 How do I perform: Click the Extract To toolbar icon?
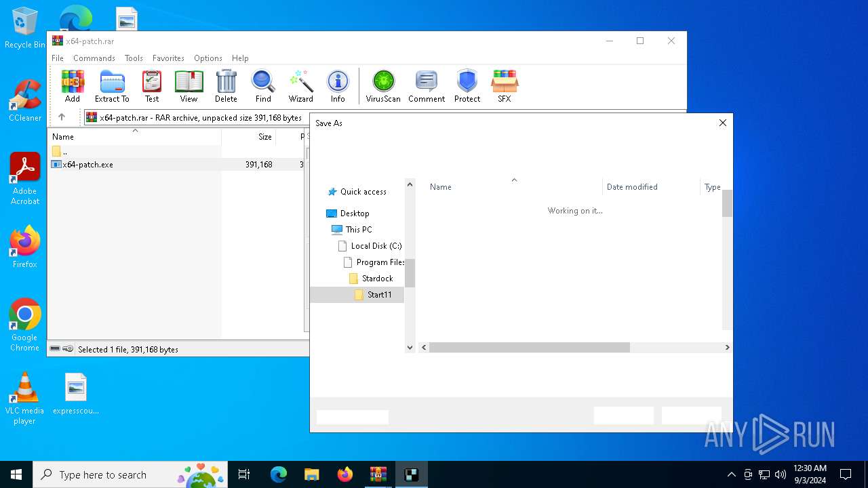(x=112, y=86)
